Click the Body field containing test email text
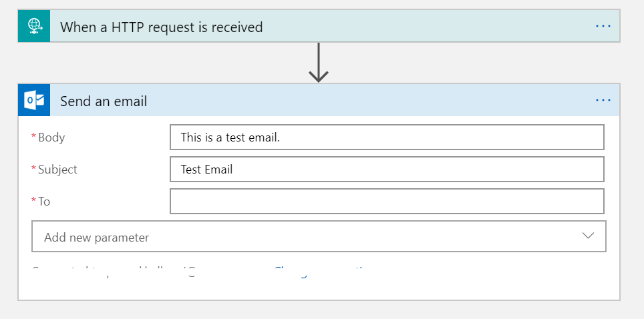 387,137
